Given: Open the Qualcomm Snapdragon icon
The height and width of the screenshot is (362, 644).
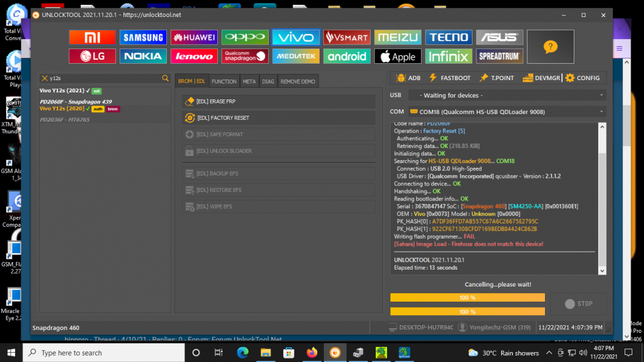Looking at the screenshot, I should tap(245, 56).
